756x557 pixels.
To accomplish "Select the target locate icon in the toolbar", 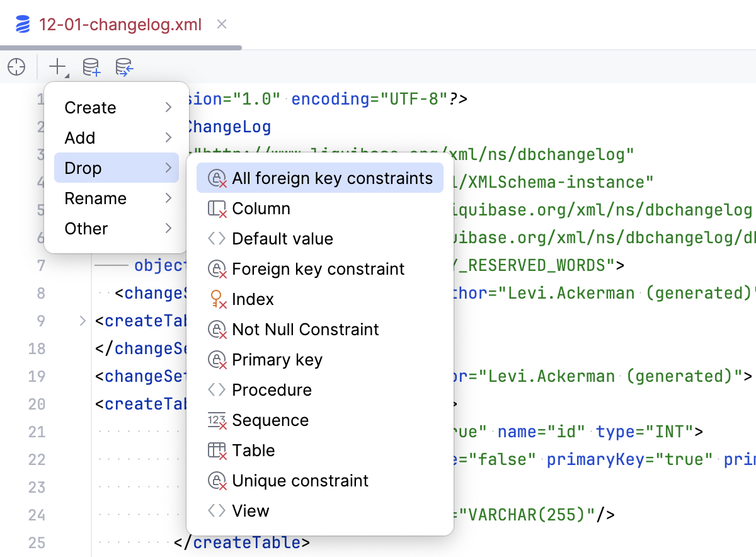I will 17,67.
